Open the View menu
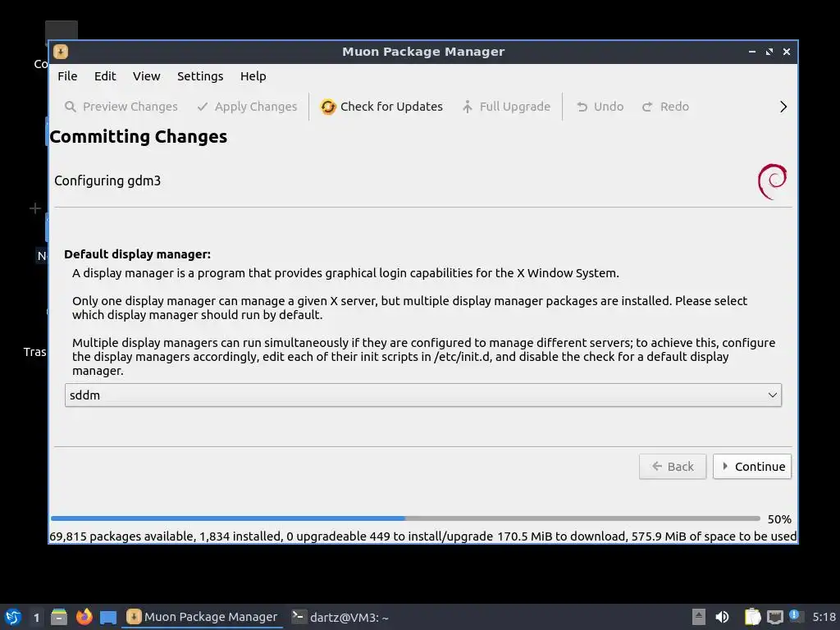 pyautogui.click(x=146, y=76)
